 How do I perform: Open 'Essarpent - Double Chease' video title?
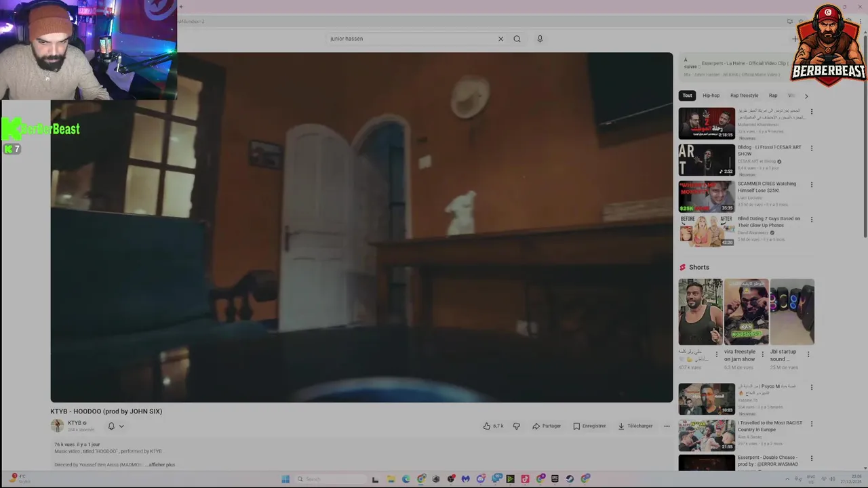click(768, 461)
